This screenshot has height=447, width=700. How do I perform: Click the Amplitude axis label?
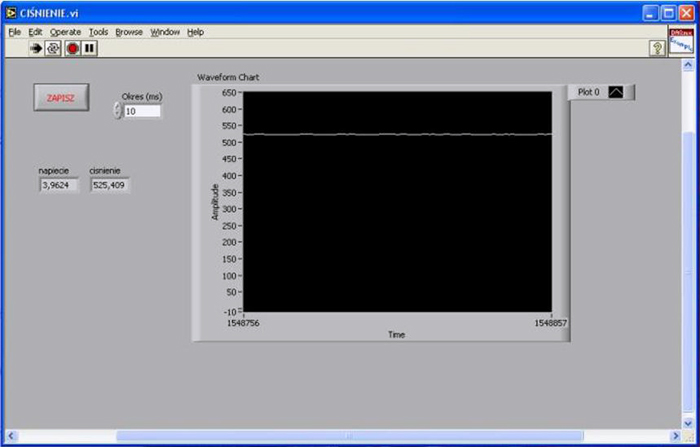pos(215,202)
